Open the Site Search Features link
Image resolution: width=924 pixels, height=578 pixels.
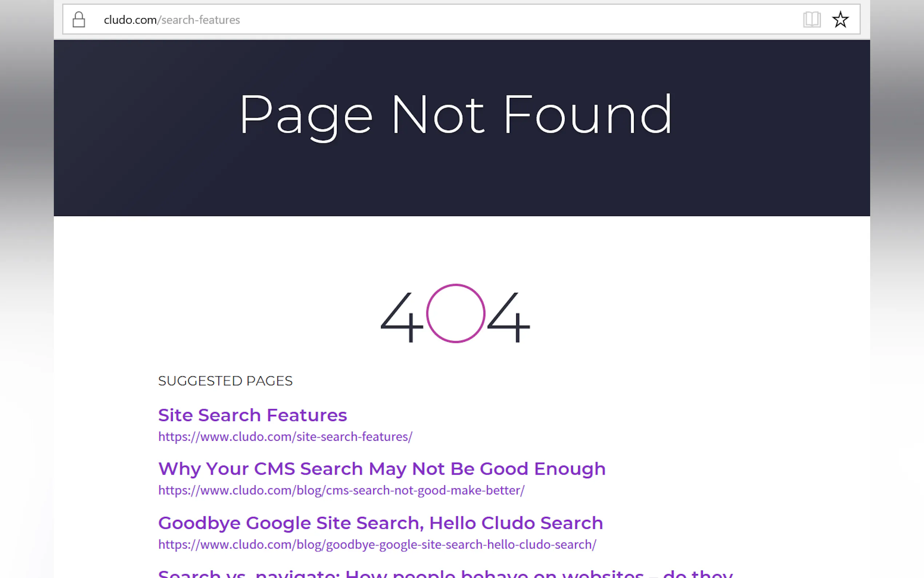[252, 415]
